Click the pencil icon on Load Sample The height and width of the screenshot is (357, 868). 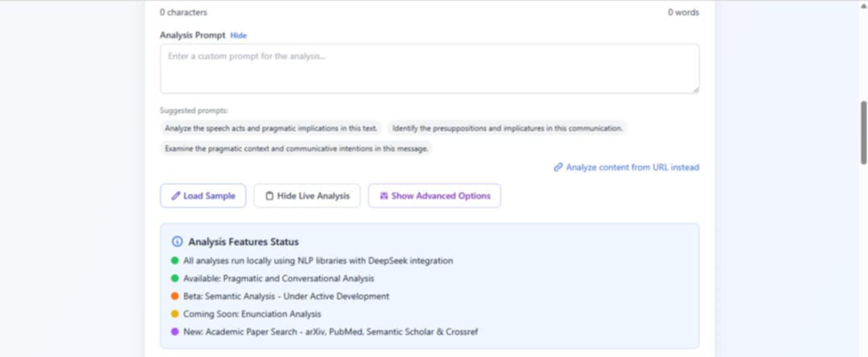point(176,196)
